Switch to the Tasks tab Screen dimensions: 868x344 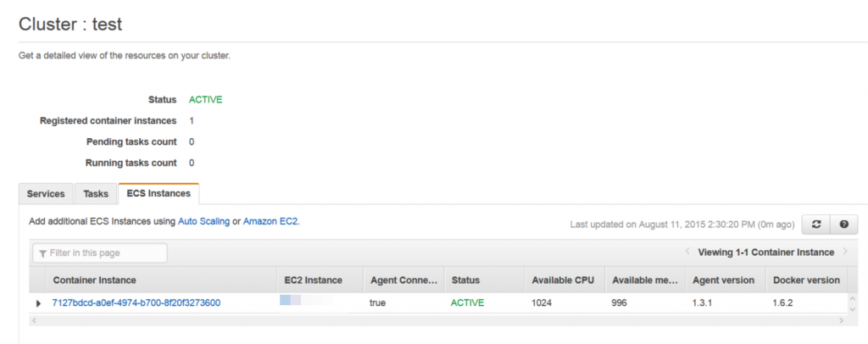coord(96,194)
